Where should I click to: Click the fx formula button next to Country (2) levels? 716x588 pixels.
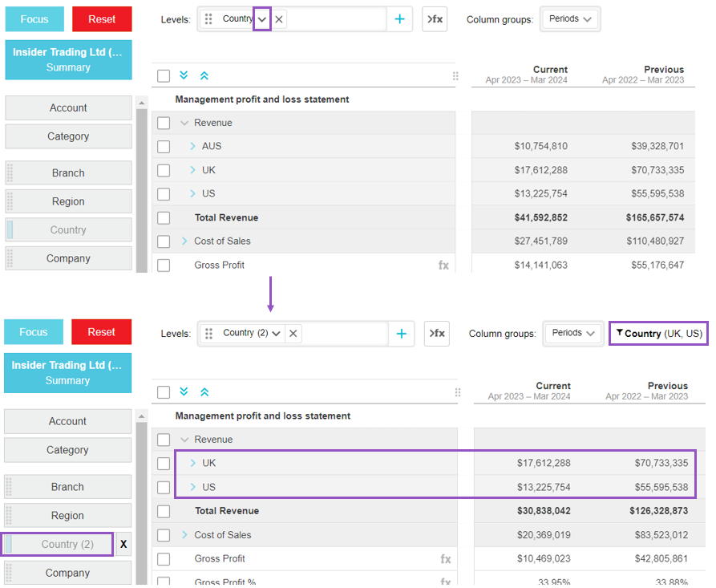click(435, 334)
